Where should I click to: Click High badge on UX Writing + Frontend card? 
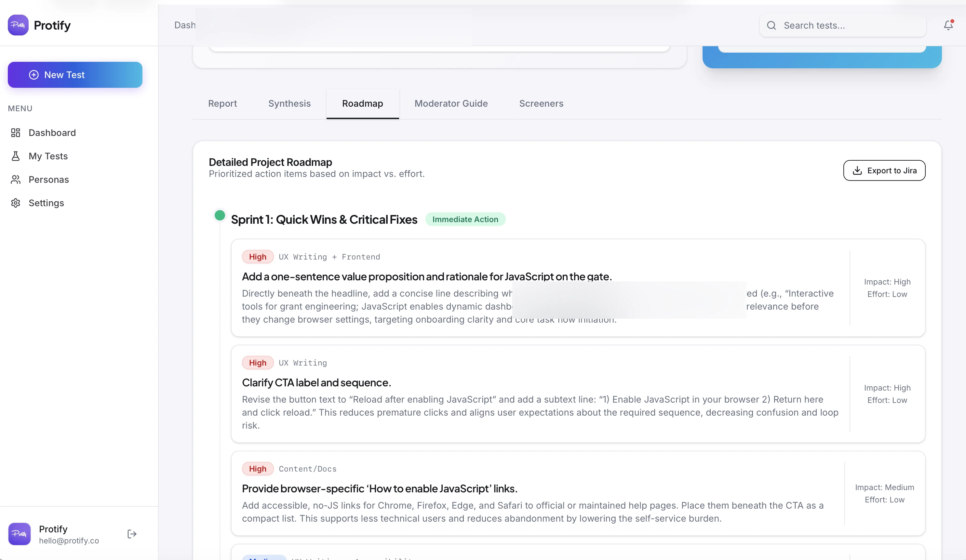[258, 257]
